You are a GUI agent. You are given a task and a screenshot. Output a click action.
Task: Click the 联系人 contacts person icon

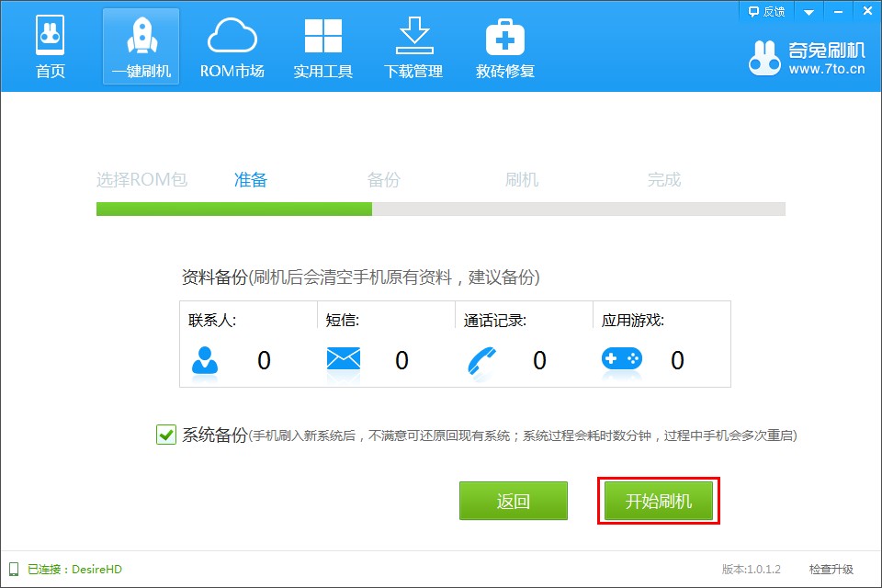tap(205, 360)
